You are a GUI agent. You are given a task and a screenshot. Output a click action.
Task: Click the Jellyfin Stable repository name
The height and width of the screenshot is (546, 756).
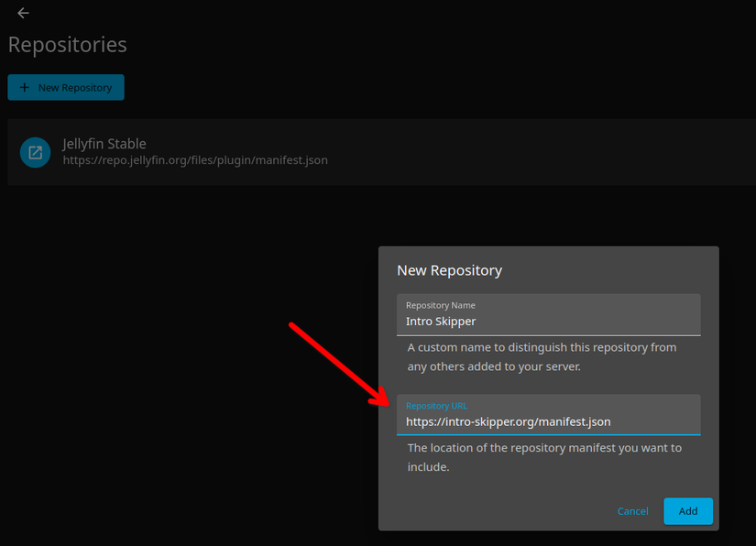pyautogui.click(x=104, y=144)
